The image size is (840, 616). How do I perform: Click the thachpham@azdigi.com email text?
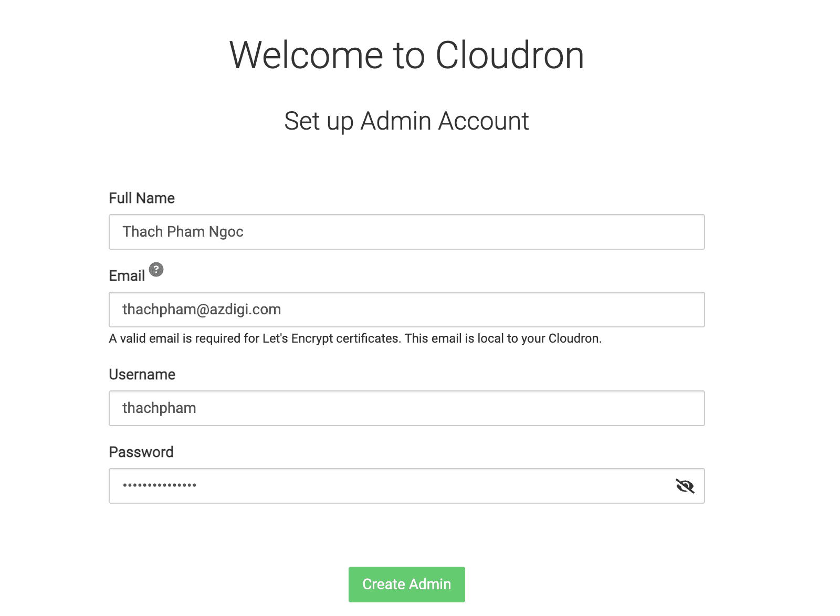pyautogui.click(x=202, y=310)
